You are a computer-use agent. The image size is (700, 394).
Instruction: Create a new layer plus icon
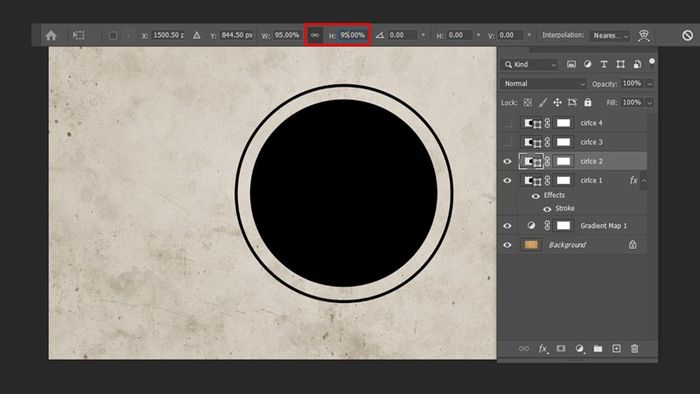coord(616,348)
